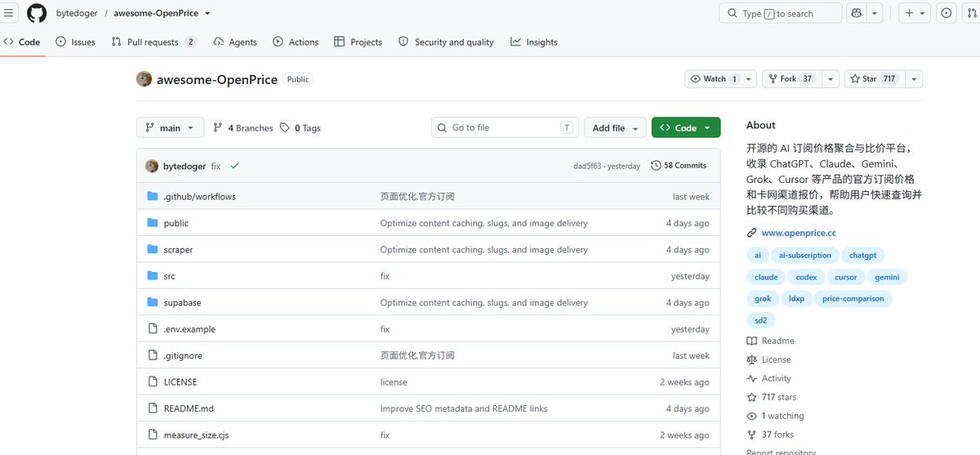Open the Actions tab
Image resolution: width=980 pixels, height=455 pixels.
pos(296,42)
